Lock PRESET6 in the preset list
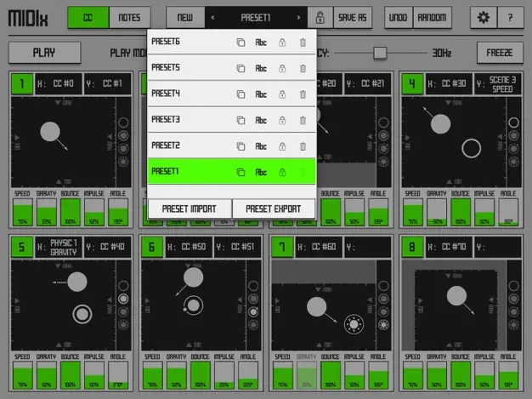532x399 pixels. [282, 43]
